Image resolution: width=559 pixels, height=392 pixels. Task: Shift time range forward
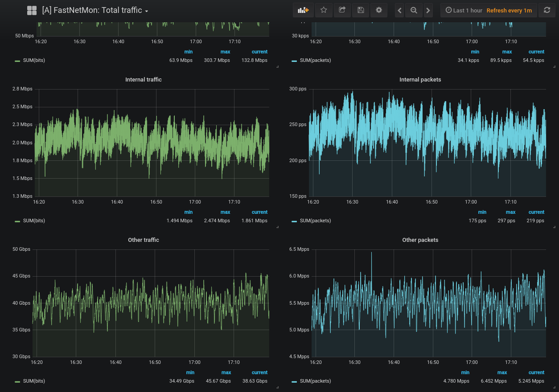428,10
